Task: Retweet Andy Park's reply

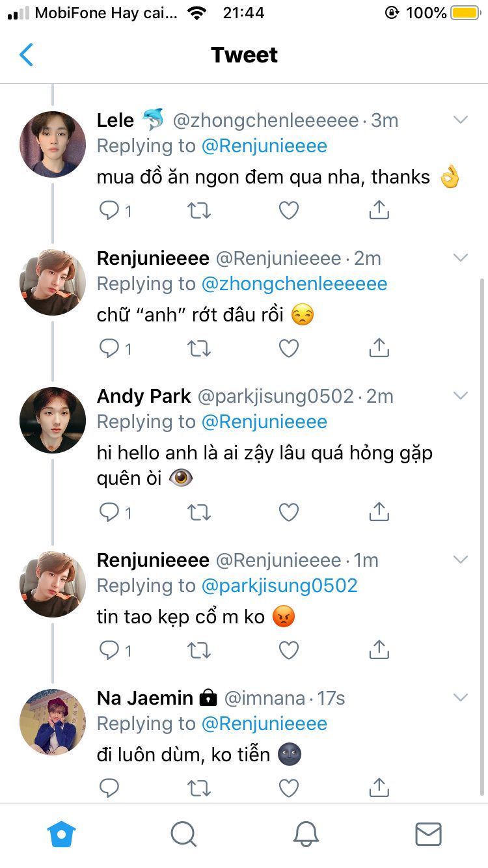Action: coord(198,513)
